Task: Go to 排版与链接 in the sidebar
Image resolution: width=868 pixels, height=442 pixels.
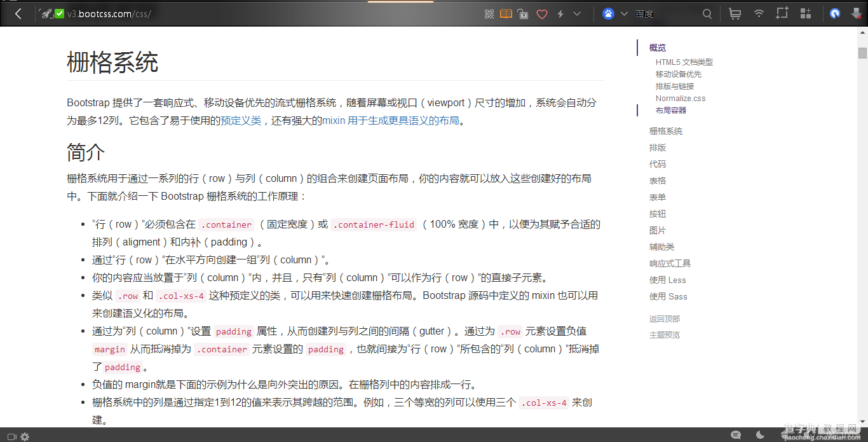Action: [675, 86]
